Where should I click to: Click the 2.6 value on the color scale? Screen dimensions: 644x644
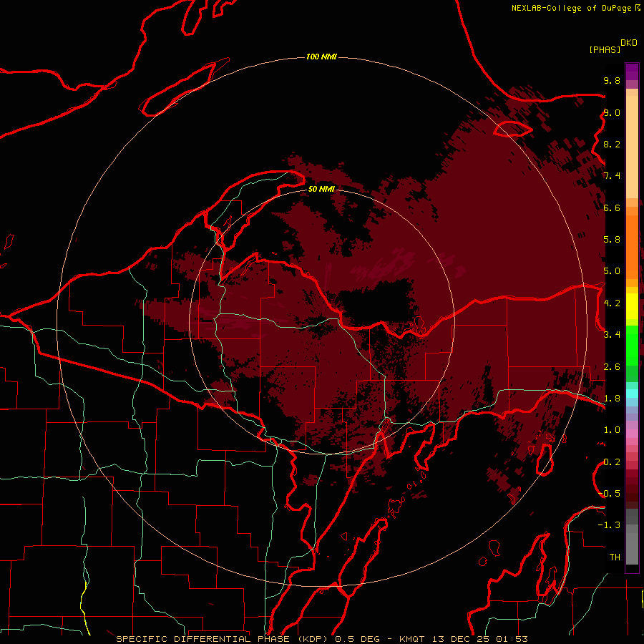click(x=612, y=366)
